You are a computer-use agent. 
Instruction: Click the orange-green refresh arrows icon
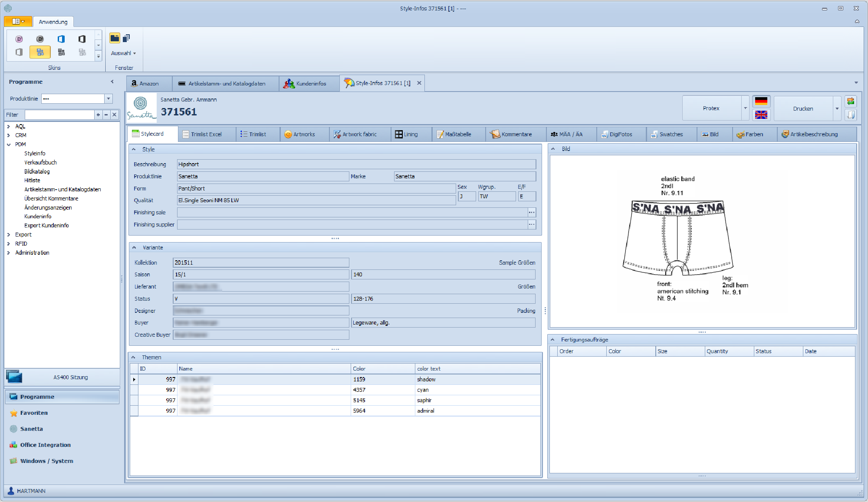pos(851,102)
